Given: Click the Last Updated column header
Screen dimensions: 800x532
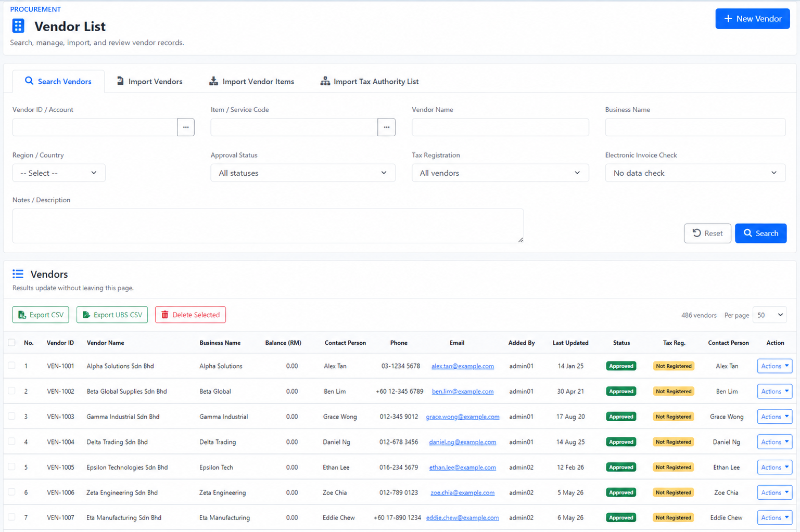Looking at the screenshot, I should (x=570, y=343).
